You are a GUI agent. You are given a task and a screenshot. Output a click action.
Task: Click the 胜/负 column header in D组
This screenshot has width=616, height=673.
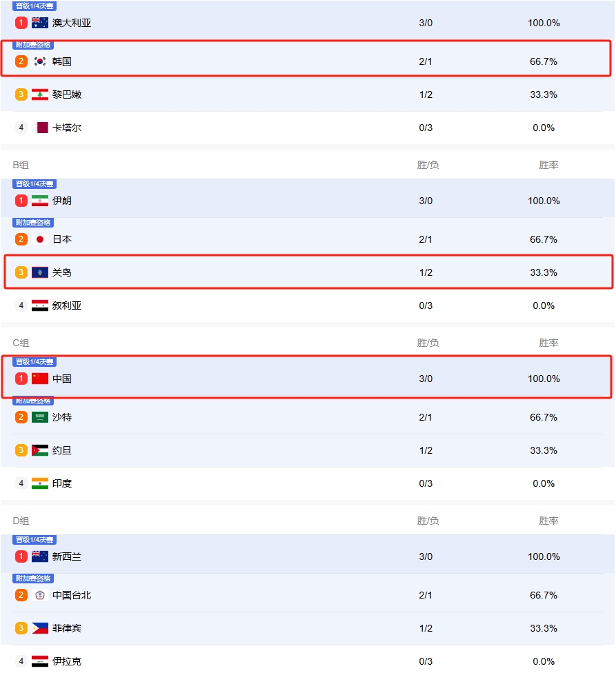click(x=428, y=521)
